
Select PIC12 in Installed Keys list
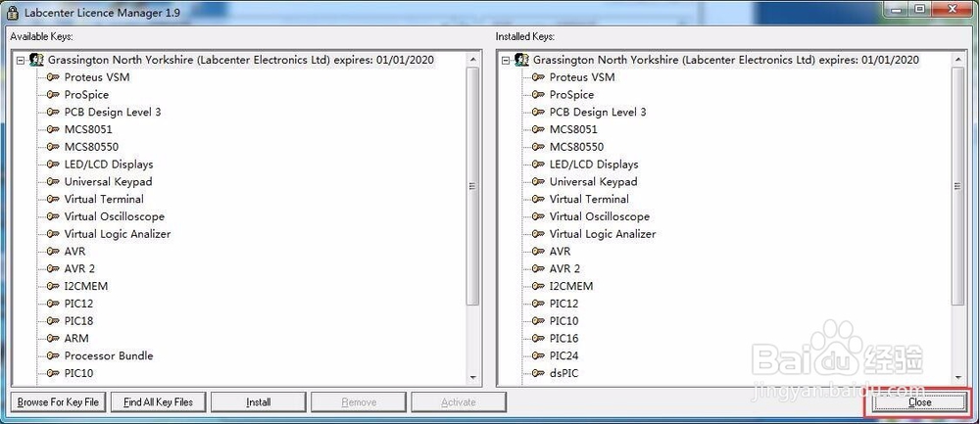click(563, 304)
